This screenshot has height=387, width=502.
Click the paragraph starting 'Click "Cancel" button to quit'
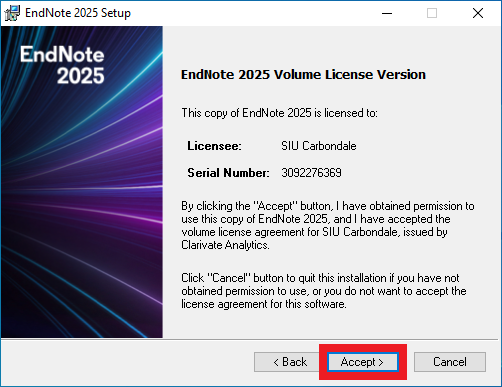(x=324, y=291)
